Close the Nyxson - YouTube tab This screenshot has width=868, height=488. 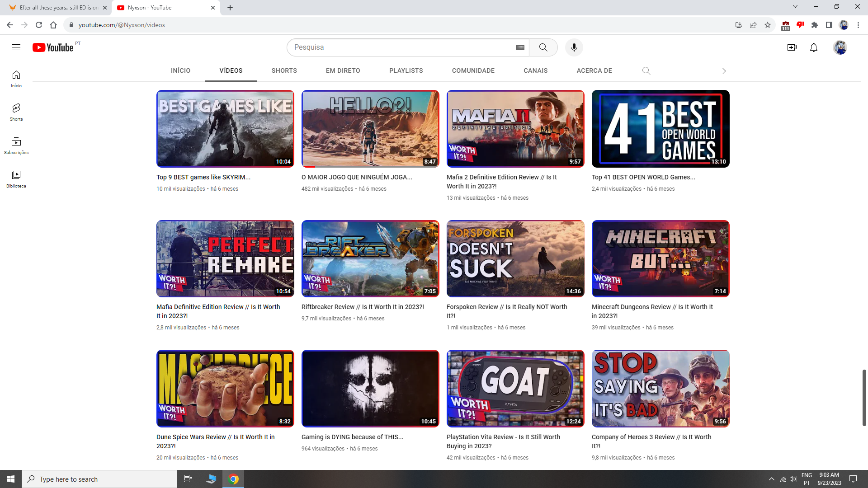(213, 8)
